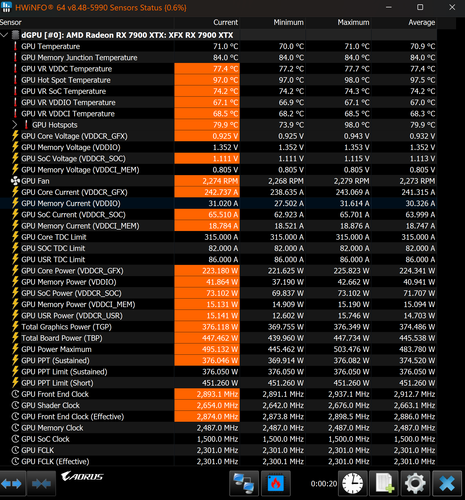Click the 0:00:20 elapsed timer text

(x=324, y=484)
